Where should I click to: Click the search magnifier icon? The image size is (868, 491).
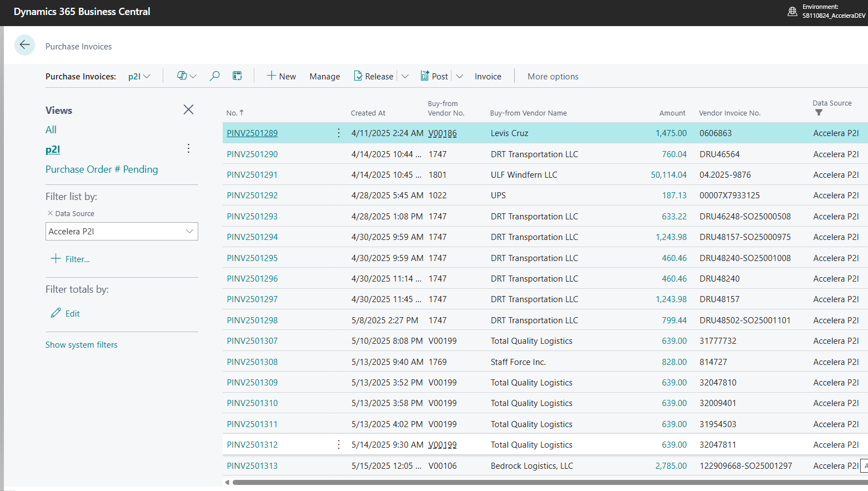point(214,76)
